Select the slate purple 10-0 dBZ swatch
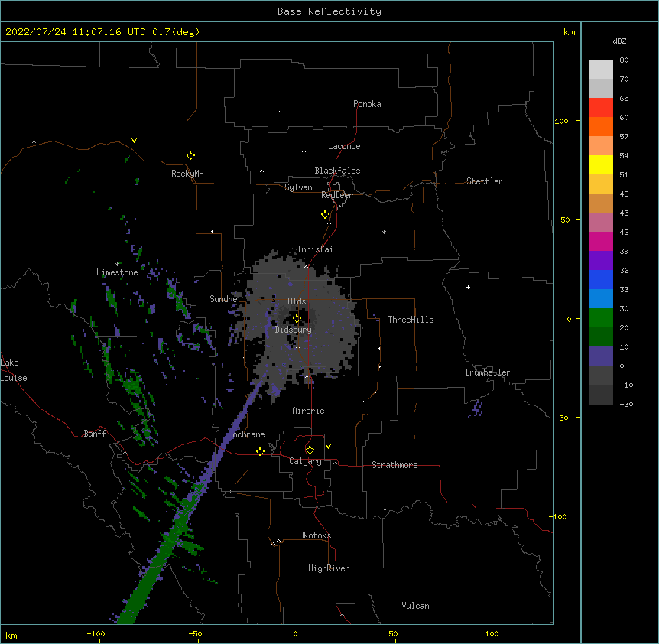 pos(601,356)
